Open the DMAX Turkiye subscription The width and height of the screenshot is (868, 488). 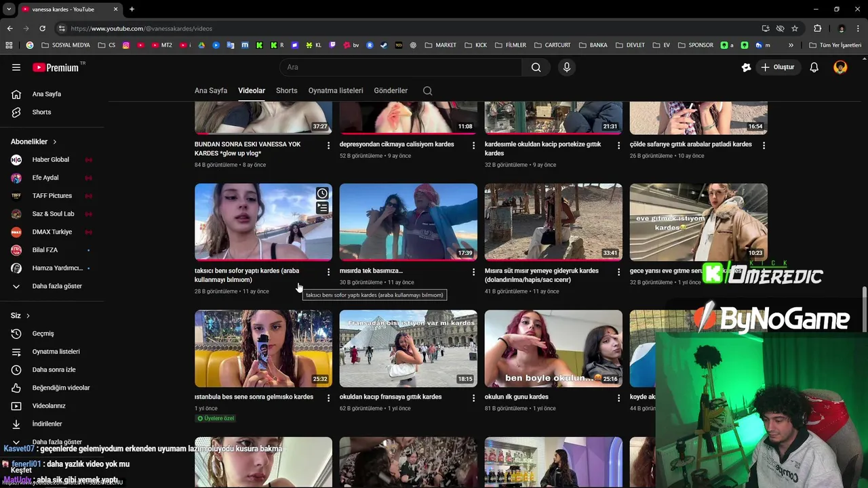tap(52, 232)
